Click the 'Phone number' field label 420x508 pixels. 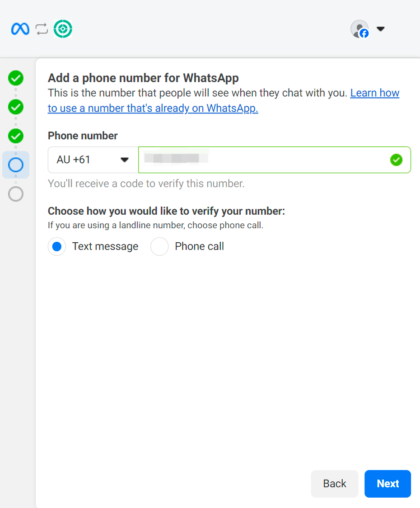[83, 136]
